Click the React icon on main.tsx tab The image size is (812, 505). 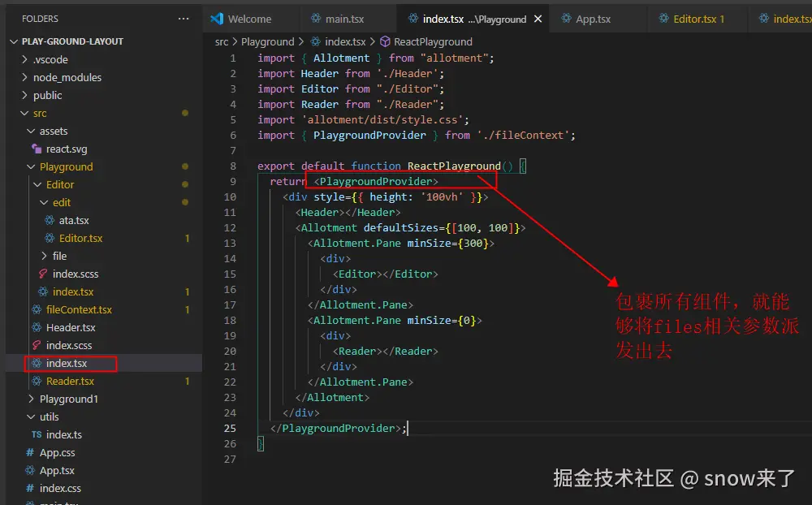(315, 19)
